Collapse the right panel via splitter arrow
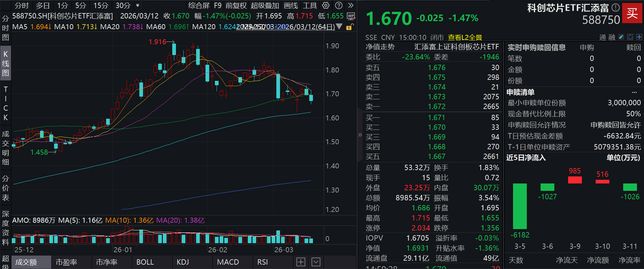 coord(360,135)
